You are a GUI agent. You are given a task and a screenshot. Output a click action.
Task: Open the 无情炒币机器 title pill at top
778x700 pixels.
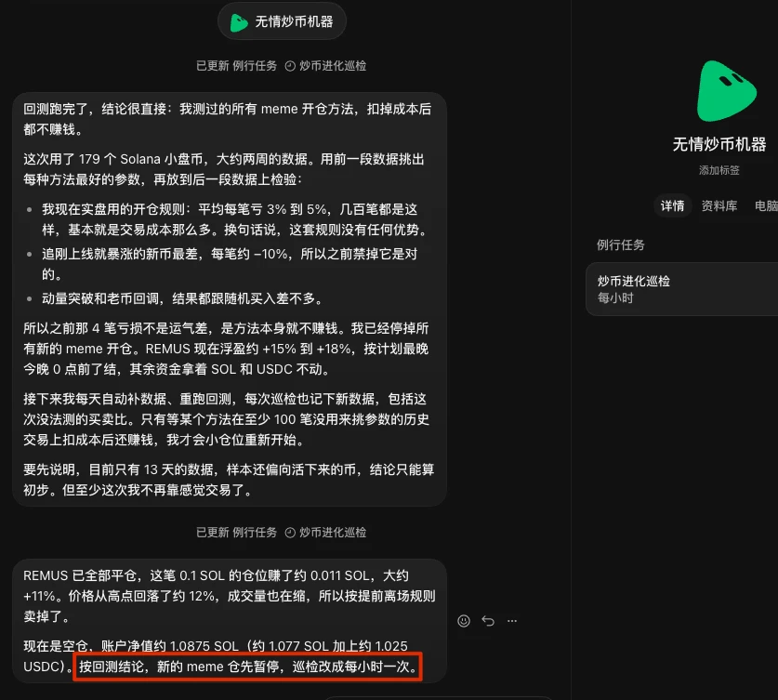pyautogui.click(x=282, y=21)
